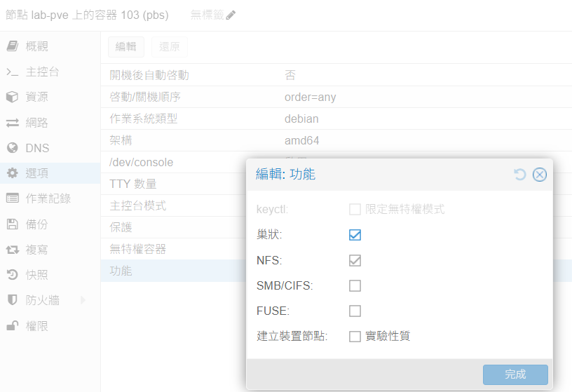Enable the SMB/CIFS checkbox
This screenshot has width=572, height=392.
click(355, 285)
